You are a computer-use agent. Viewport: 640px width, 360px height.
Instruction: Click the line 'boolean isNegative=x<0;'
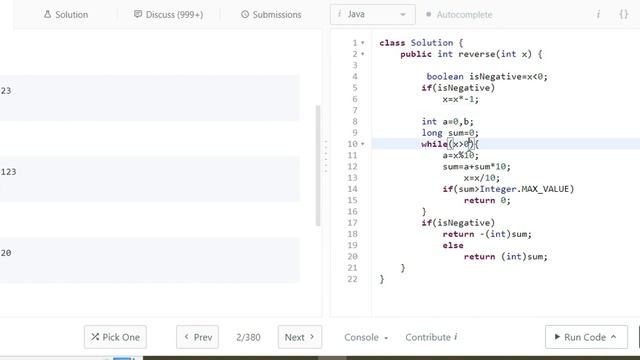tap(487, 77)
